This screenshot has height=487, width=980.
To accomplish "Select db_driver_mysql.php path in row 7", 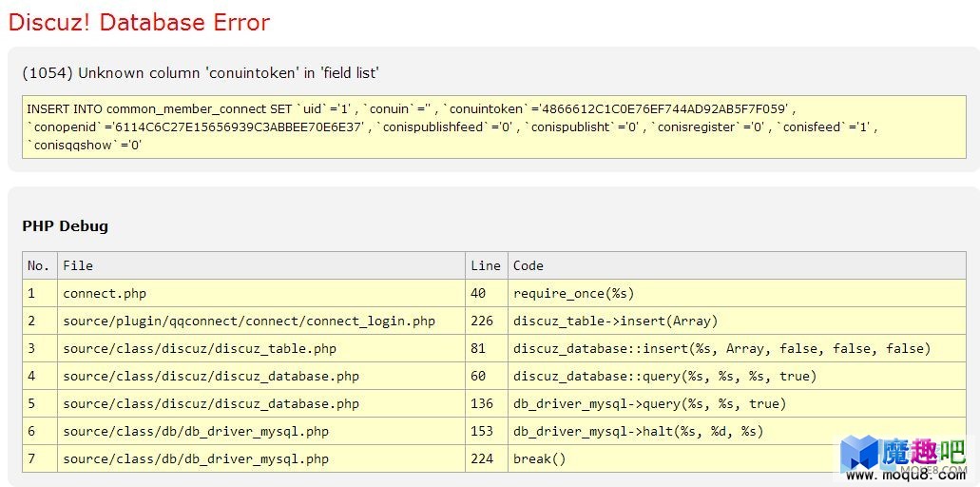I will point(196,458).
